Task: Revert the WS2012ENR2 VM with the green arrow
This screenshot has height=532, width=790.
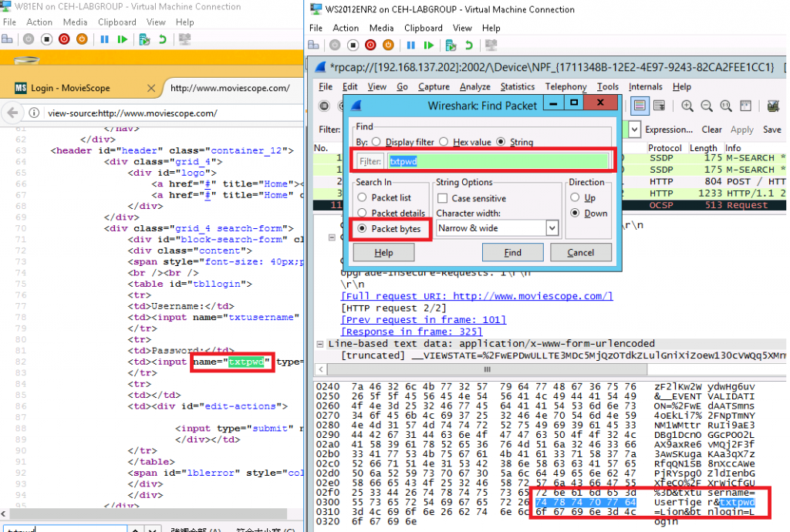Action: (x=468, y=45)
